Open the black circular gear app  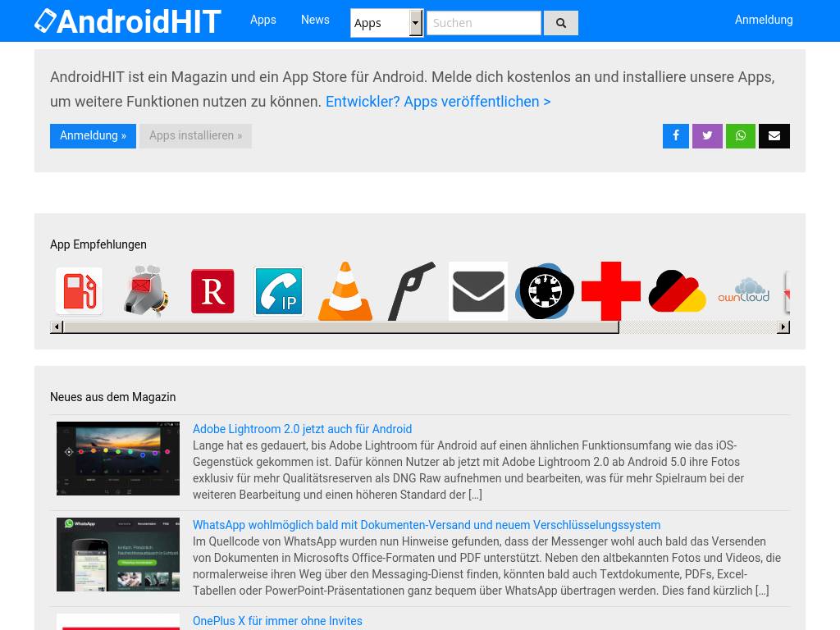tap(545, 291)
